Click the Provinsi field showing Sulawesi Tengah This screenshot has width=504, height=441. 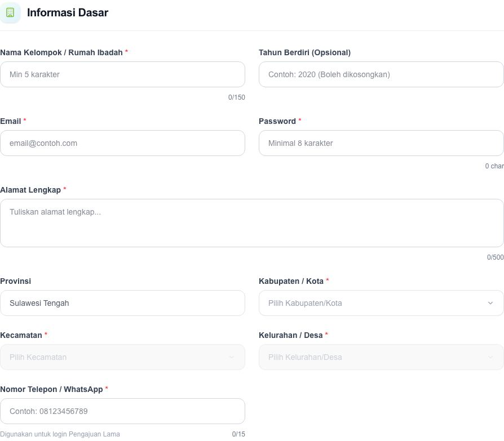pos(122,303)
